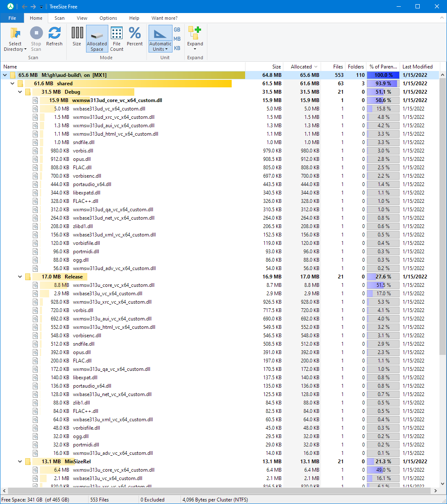Switch to the Scan tab
The height and width of the screenshot is (504, 447).
pos(60,18)
